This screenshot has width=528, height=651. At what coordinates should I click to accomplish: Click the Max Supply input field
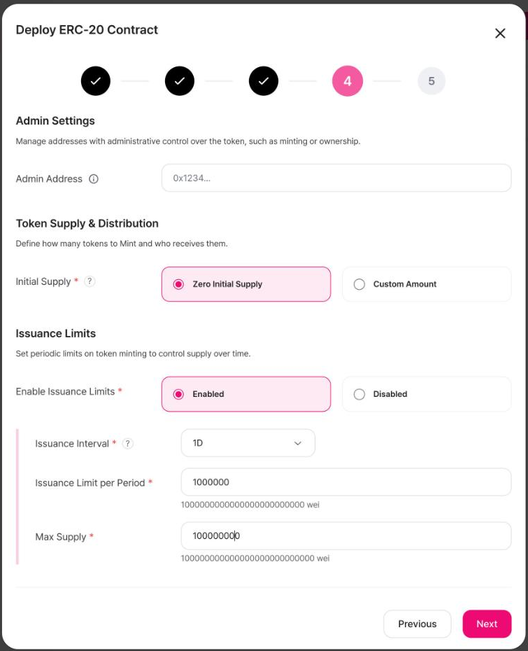pos(346,536)
